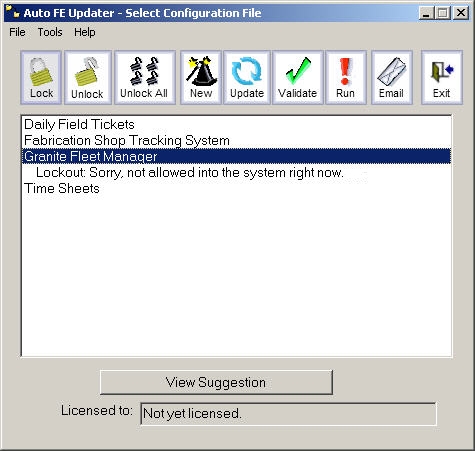This screenshot has height=451, width=475.
Task: Select the Unlock All toolbar button
Action: click(145, 78)
